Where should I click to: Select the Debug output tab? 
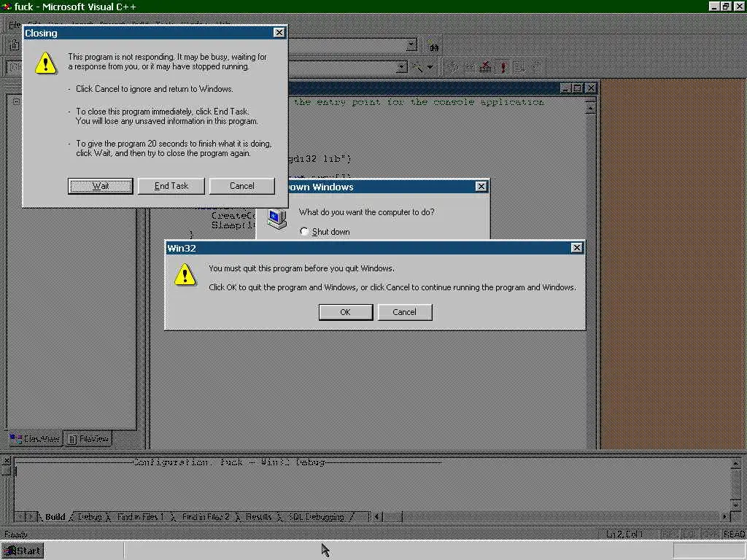pos(90,517)
